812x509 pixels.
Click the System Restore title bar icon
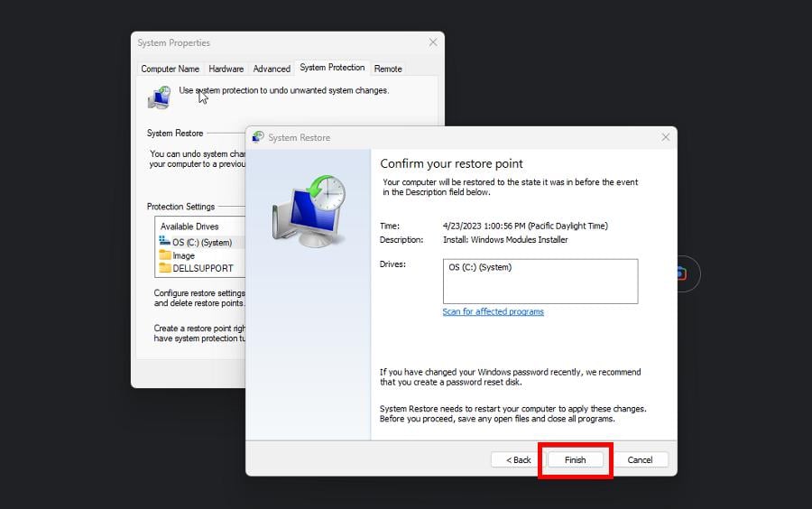(x=257, y=136)
